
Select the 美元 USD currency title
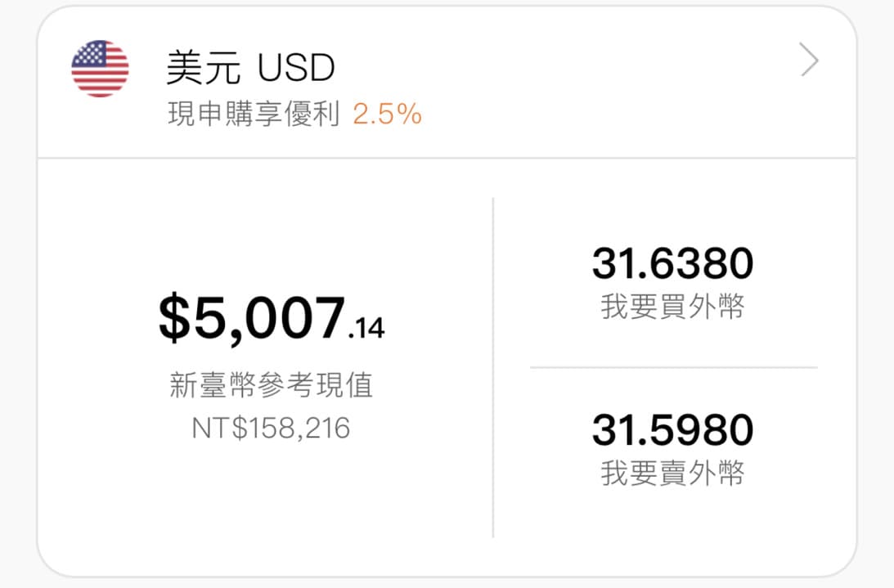(x=250, y=69)
